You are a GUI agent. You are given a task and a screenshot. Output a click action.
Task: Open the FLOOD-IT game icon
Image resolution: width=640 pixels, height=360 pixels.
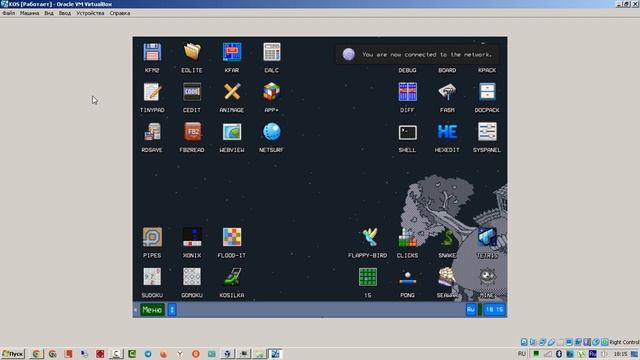pos(232,237)
